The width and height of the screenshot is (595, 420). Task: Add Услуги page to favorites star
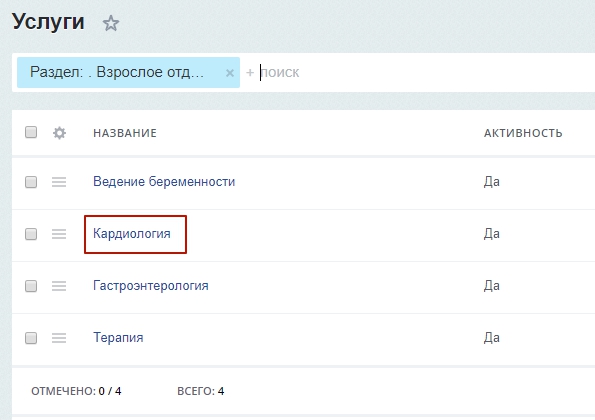point(111,23)
